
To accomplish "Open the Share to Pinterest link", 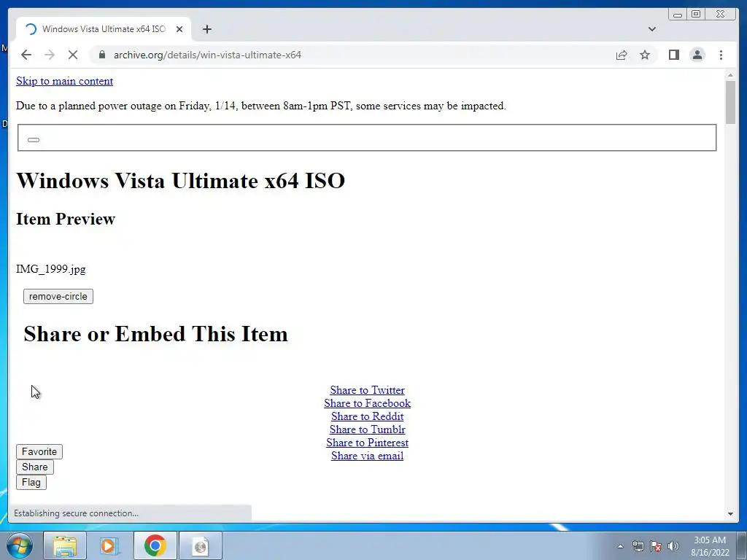I will [x=368, y=443].
